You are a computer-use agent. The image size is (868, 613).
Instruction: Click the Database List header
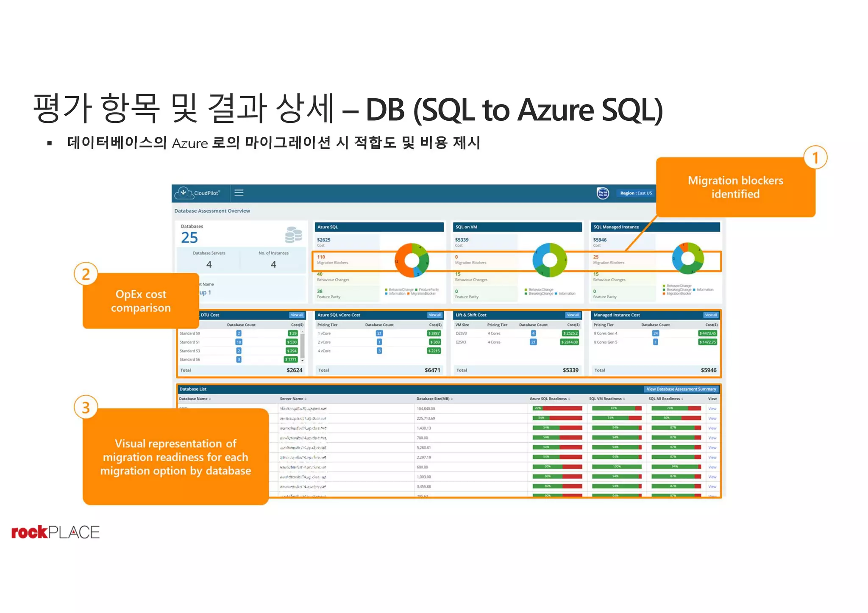pos(448,389)
